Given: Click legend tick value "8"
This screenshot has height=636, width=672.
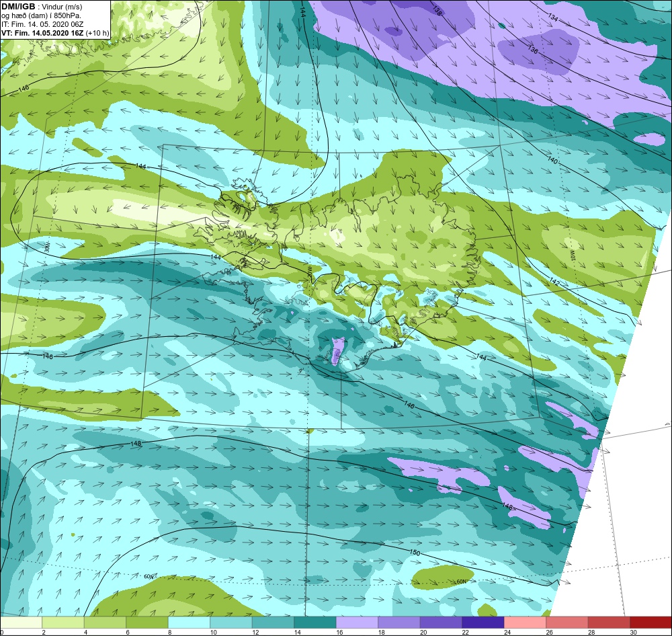Looking at the screenshot, I should tap(170, 632).
